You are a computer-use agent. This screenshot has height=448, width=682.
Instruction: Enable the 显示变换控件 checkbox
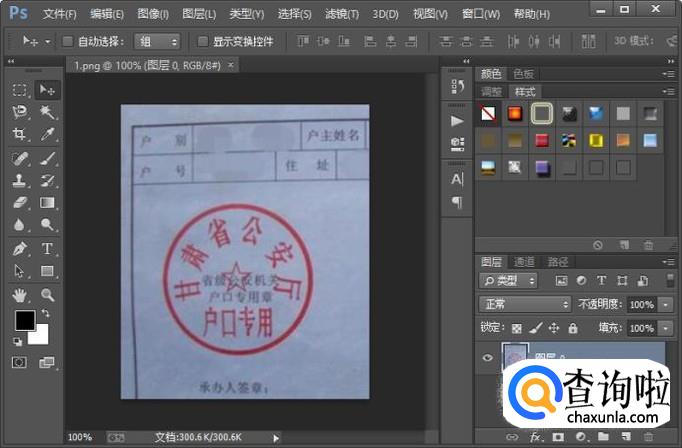coord(203,41)
